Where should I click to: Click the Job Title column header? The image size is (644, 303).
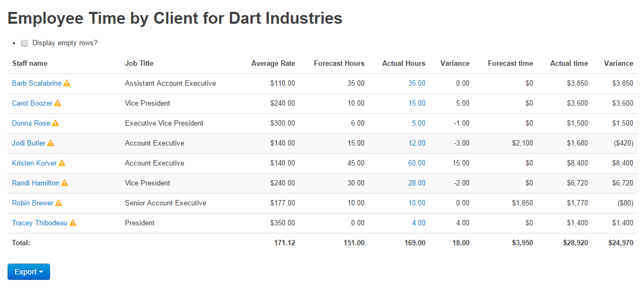pyautogui.click(x=139, y=63)
